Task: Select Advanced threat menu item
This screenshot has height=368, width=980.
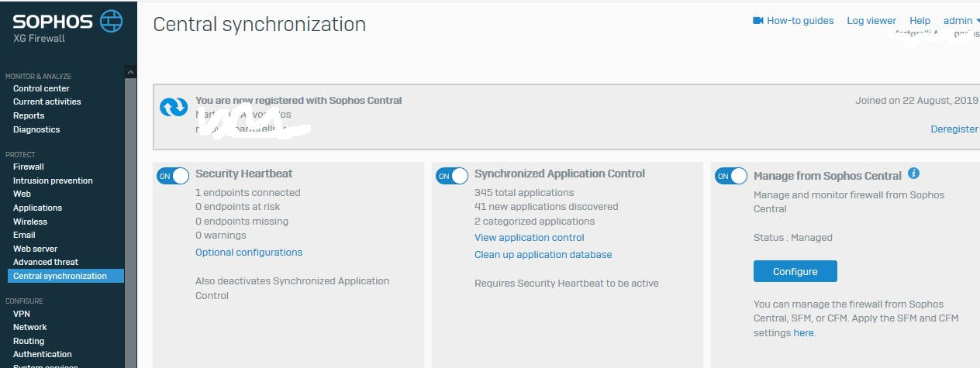Action: [x=46, y=262]
